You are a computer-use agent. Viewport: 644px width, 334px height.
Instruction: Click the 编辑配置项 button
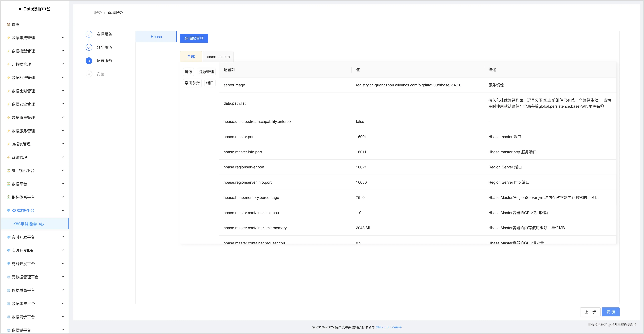tap(194, 38)
